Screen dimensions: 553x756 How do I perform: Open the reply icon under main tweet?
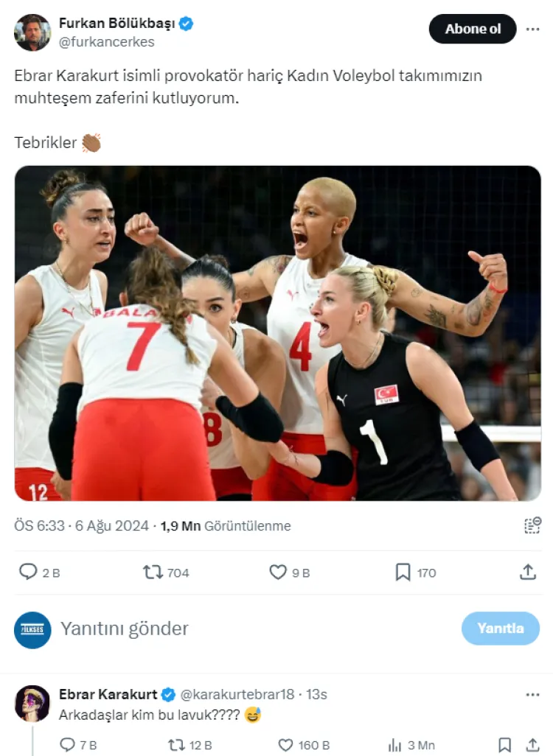tap(28, 572)
